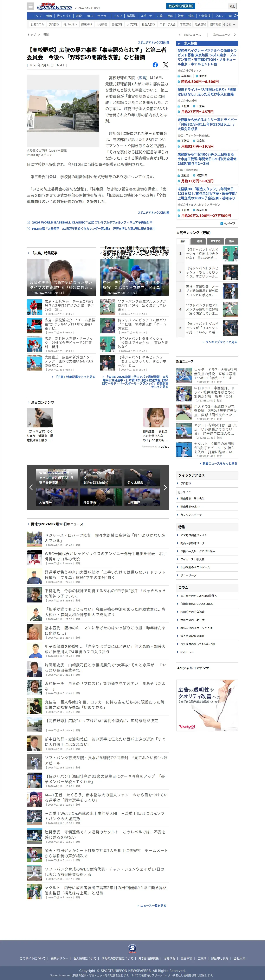Open 下柳剛氏 阪神 article headline
Viewport: 265px width, 980px height.
tap(105, 593)
